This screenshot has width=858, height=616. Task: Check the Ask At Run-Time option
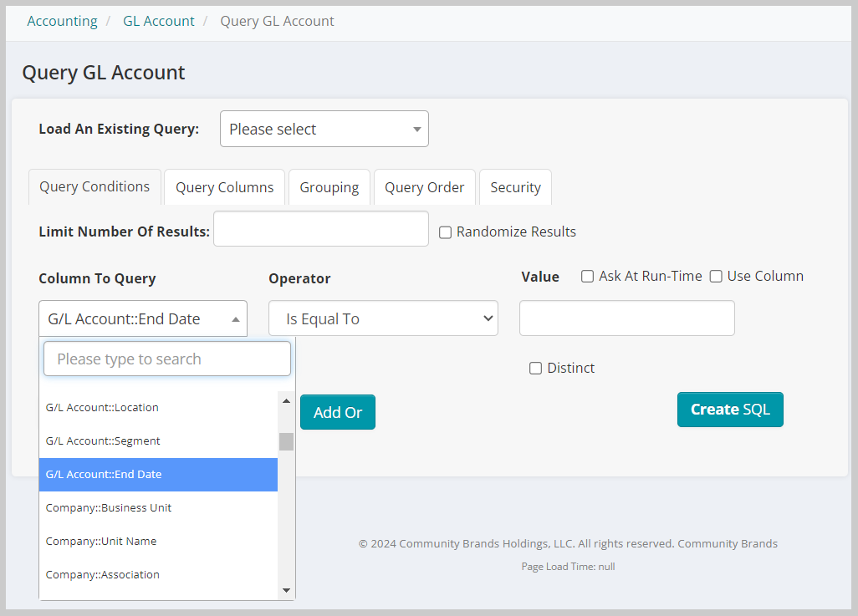(587, 276)
